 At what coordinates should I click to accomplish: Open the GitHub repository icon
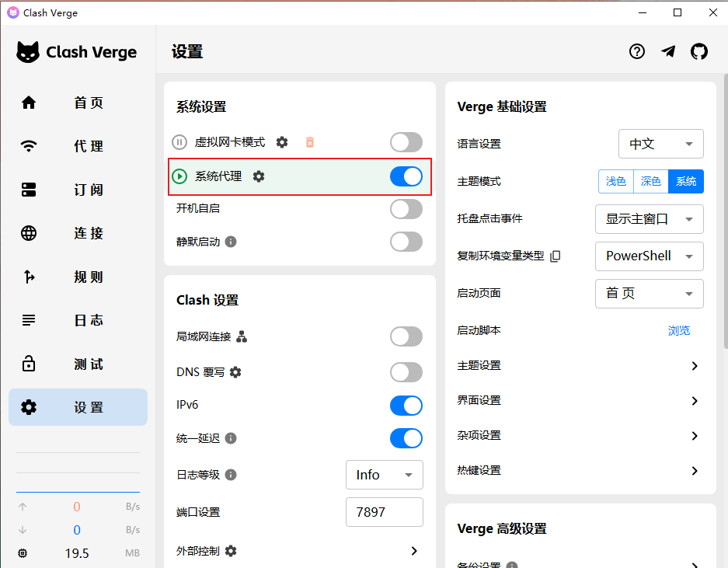698,51
